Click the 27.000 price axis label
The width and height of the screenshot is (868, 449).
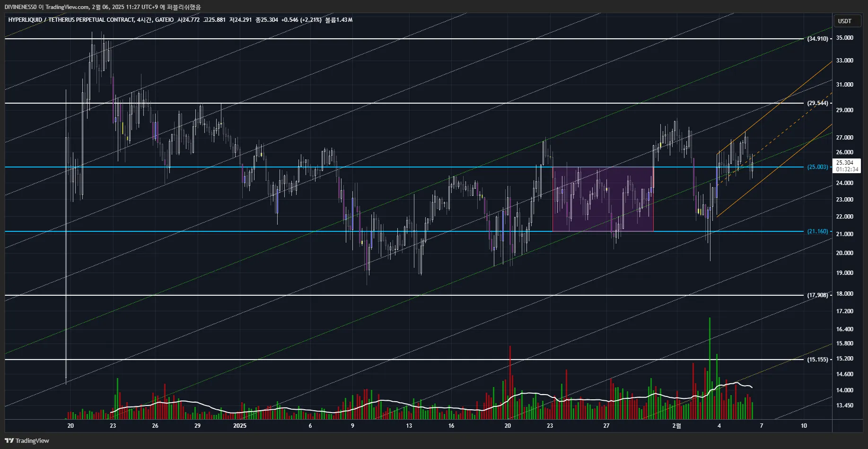(x=845, y=138)
